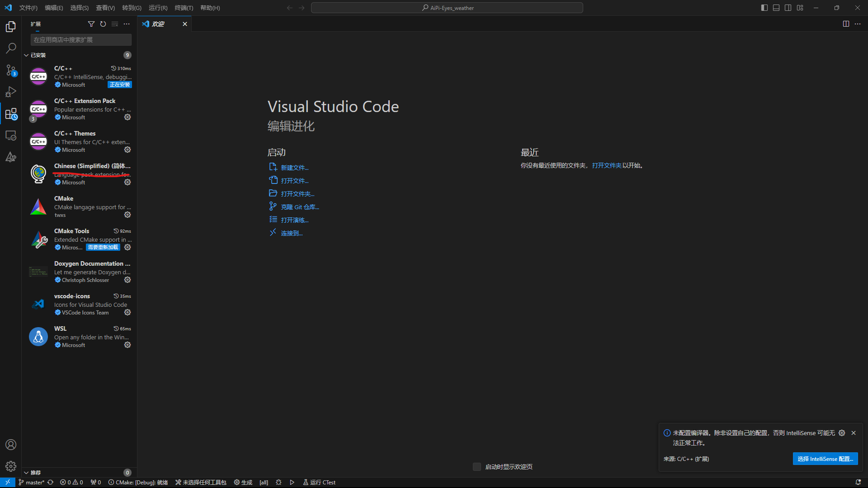Screen dimensions: 868x488
Task: Manage Chinese language pack gear
Action: pyautogui.click(x=127, y=182)
